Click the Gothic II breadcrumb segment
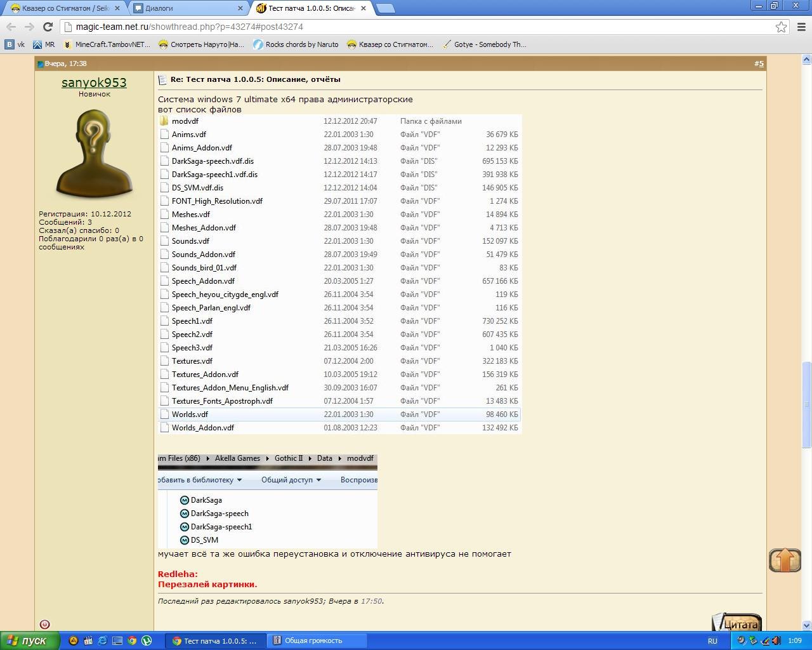This screenshot has height=650, width=812. (289, 458)
